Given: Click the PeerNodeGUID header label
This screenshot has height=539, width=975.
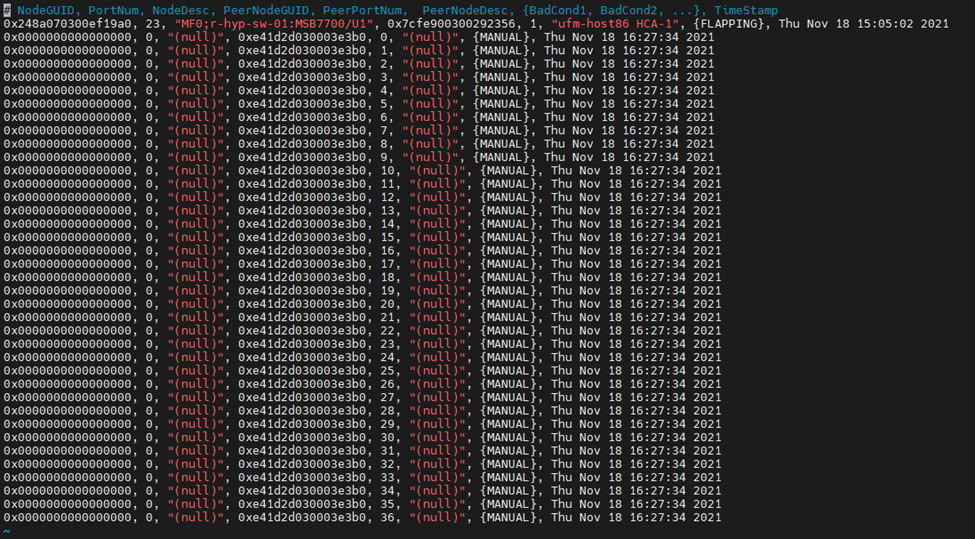Looking at the screenshot, I should tap(268, 10).
